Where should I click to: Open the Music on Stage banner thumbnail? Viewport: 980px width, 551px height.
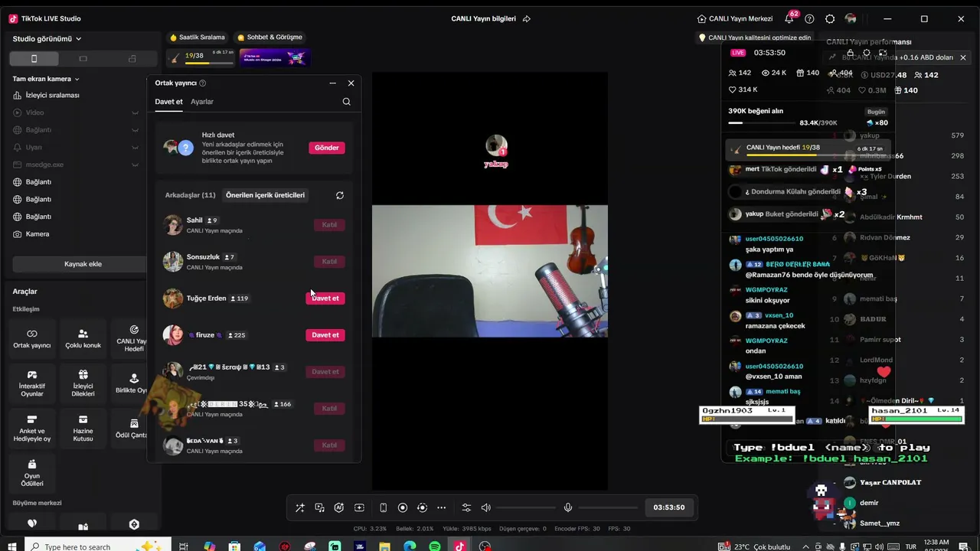pyautogui.click(x=275, y=57)
